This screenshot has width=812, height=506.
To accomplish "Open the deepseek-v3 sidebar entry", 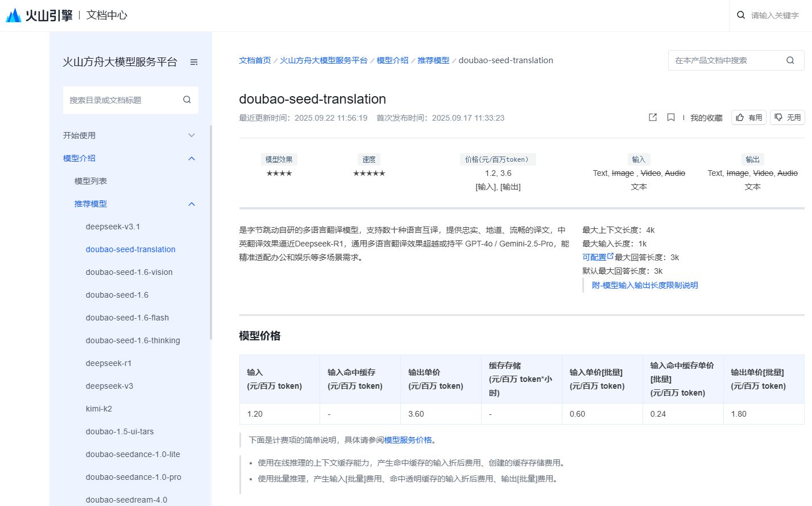I will tap(110, 386).
